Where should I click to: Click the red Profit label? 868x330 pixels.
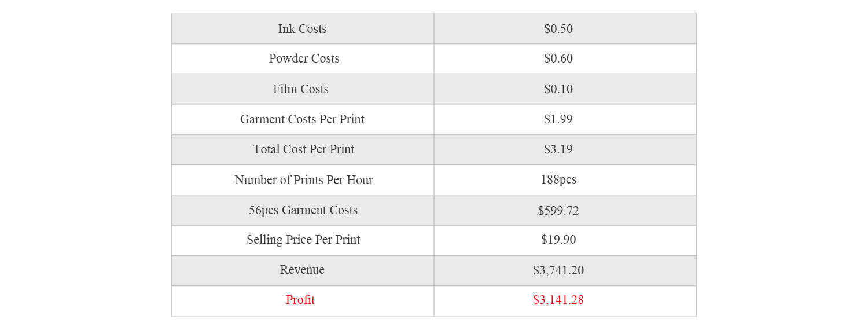[x=300, y=300]
